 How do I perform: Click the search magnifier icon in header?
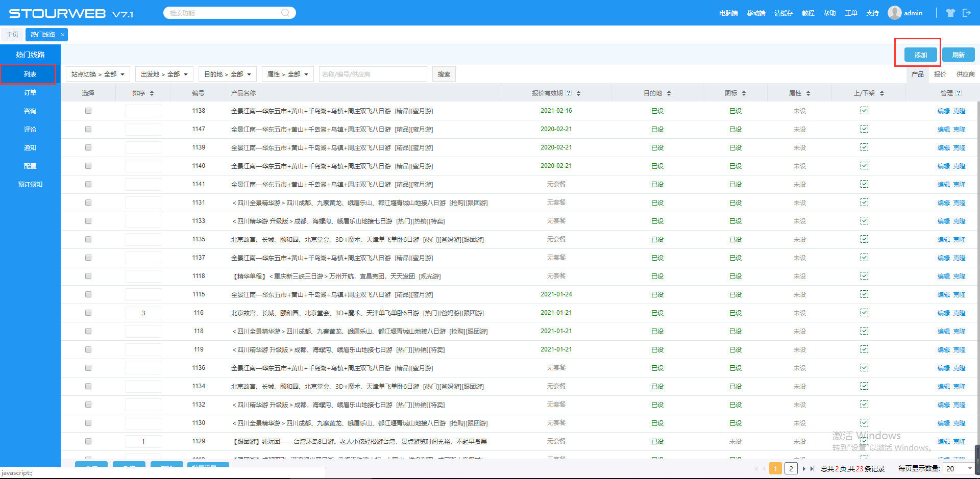pyautogui.click(x=285, y=13)
